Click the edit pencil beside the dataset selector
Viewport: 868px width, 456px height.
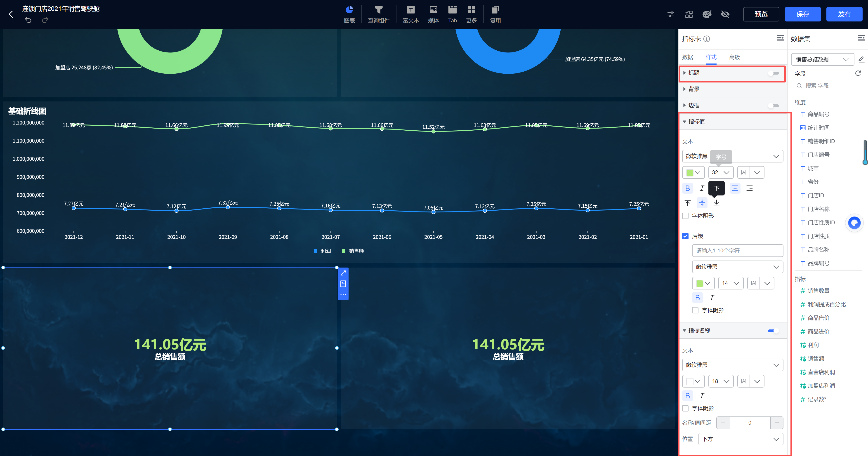[x=861, y=60]
